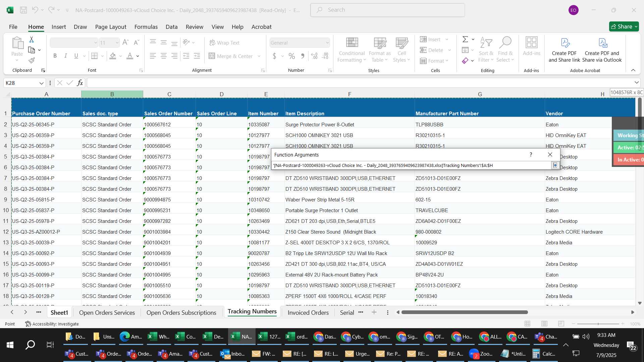Collapse the ribbon chevron
Image resolution: width=644 pixels, height=362 pixels.
point(633,70)
